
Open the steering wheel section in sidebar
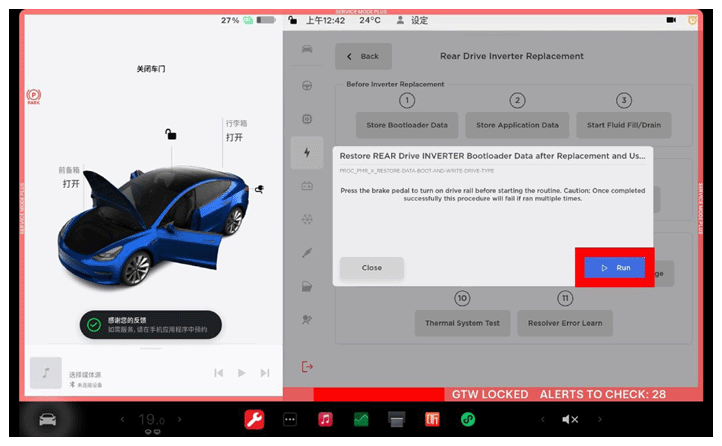307,86
